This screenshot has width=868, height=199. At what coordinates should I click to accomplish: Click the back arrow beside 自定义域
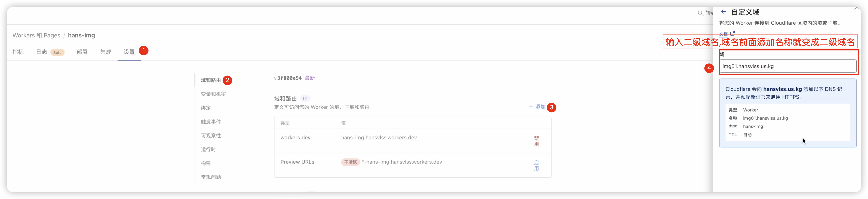(x=723, y=12)
